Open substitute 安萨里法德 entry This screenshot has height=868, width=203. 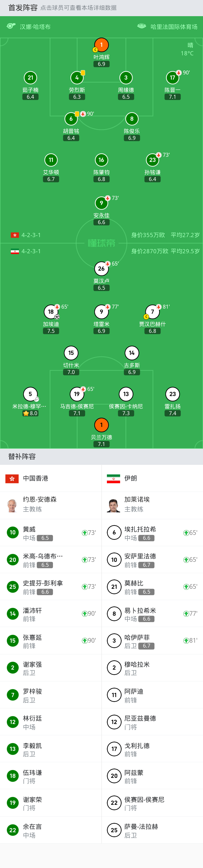coord(152,560)
